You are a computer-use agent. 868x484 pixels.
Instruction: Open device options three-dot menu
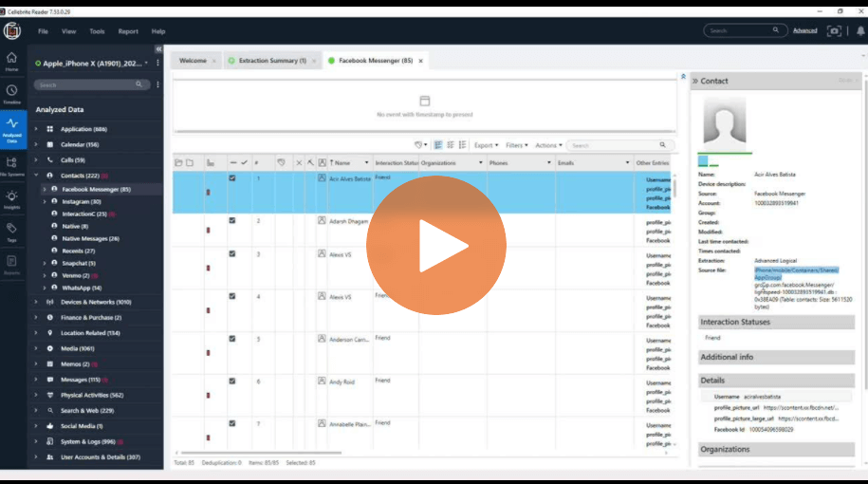157,64
